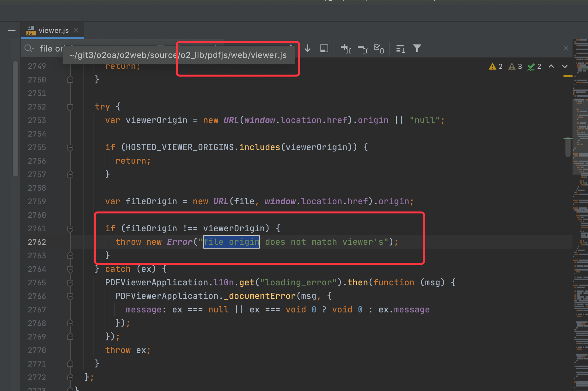This screenshot has width=588, height=391.
Task: Unselect the last occurrence
Action: pyautogui.click(x=363, y=49)
